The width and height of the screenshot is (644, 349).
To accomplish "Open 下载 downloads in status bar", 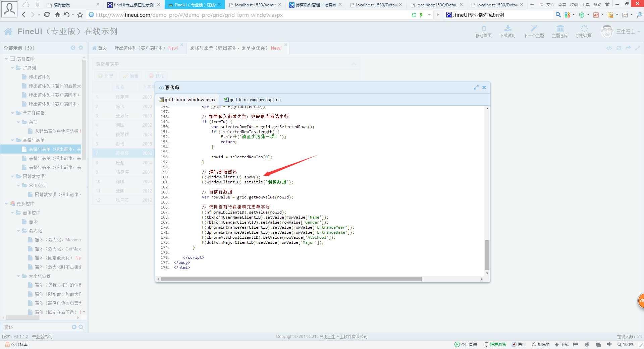I will point(561,344).
